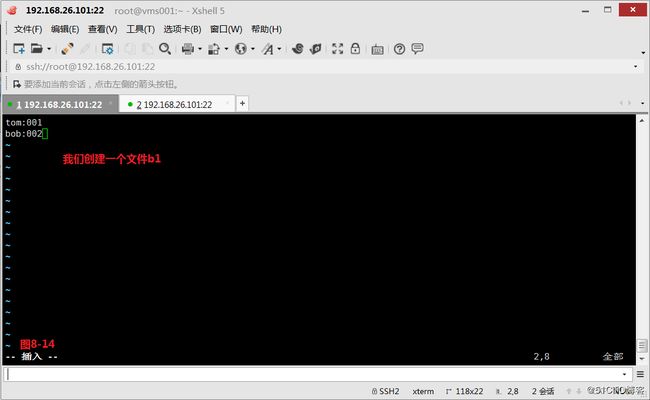This screenshot has height=400, width=650.
Task: Click the lock screen padlock icon
Action: pyautogui.click(x=355, y=48)
